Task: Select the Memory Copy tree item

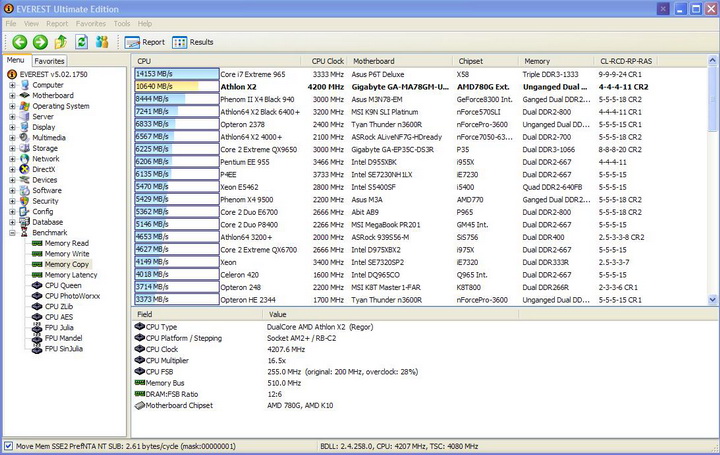Action: [67, 264]
